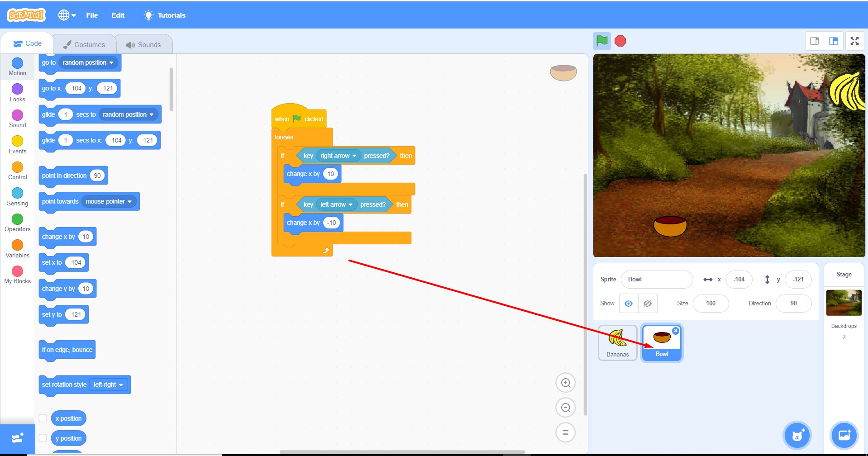
Task: Click the sprite x coordinate field
Action: [739, 280]
